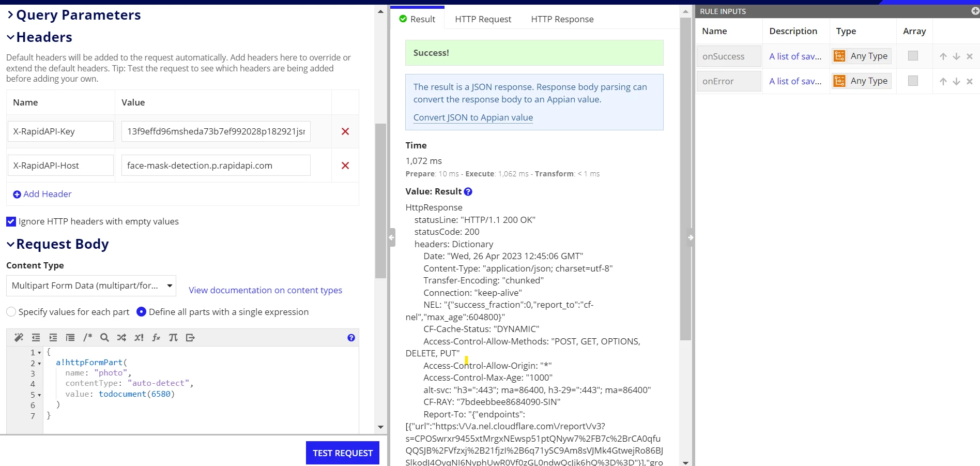This screenshot has width=980, height=466.
Task: Fold code at line 1
Action: [x=39, y=353]
